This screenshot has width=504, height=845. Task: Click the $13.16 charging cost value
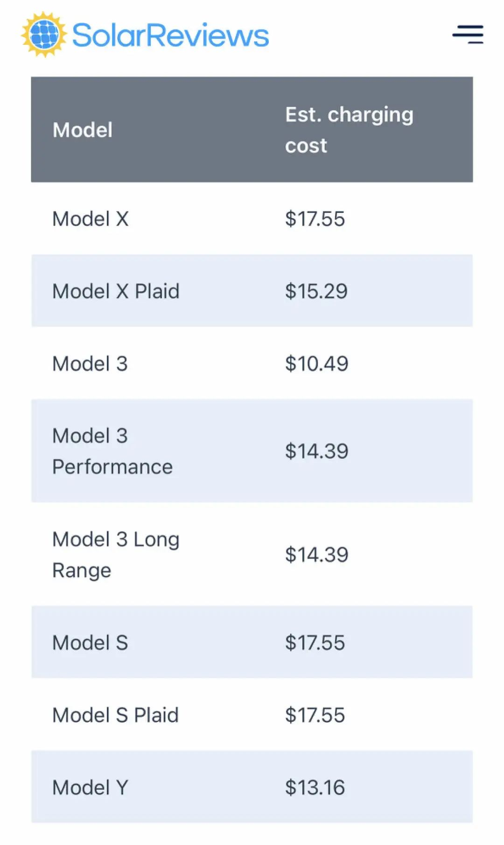[315, 788]
